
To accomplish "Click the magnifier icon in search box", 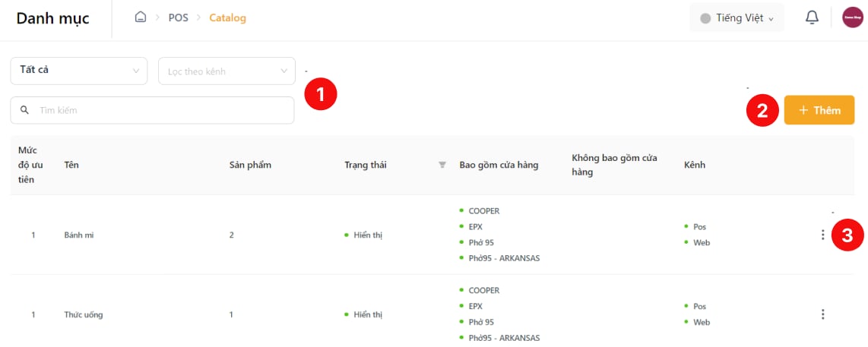I will click(x=24, y=110).
